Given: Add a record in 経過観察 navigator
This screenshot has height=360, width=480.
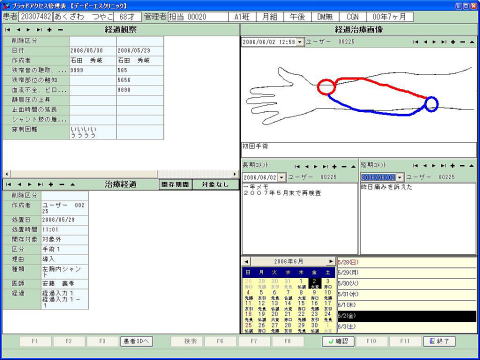Looking at the screenshot, I should pos(49,30).
